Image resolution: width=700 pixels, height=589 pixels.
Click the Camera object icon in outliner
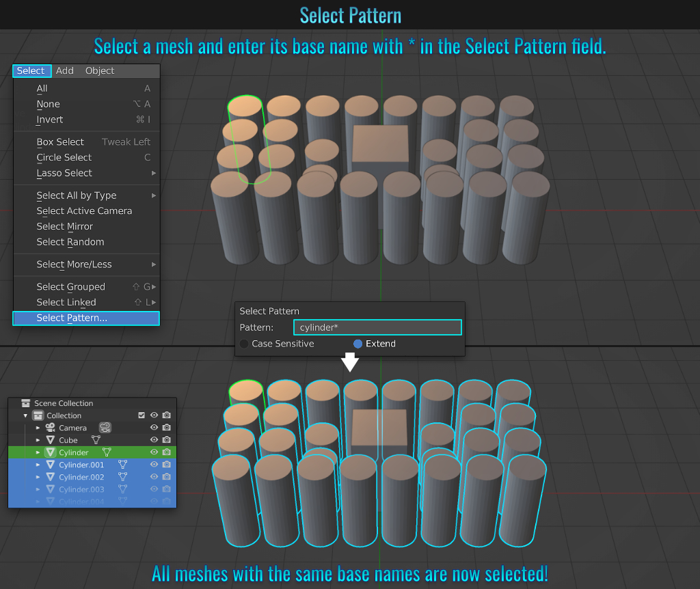pos(51,428)
